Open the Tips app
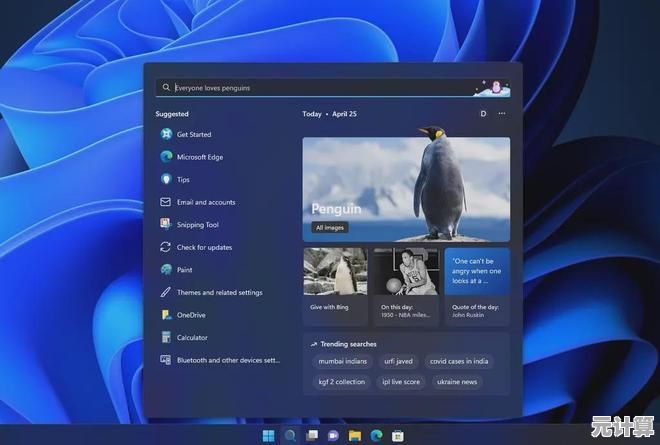 [183, 179]
